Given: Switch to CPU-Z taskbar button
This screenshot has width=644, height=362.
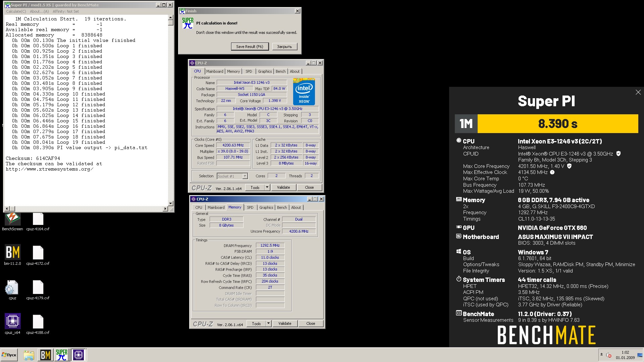Looking at the screenshot, I should click(x=78, y=355).
